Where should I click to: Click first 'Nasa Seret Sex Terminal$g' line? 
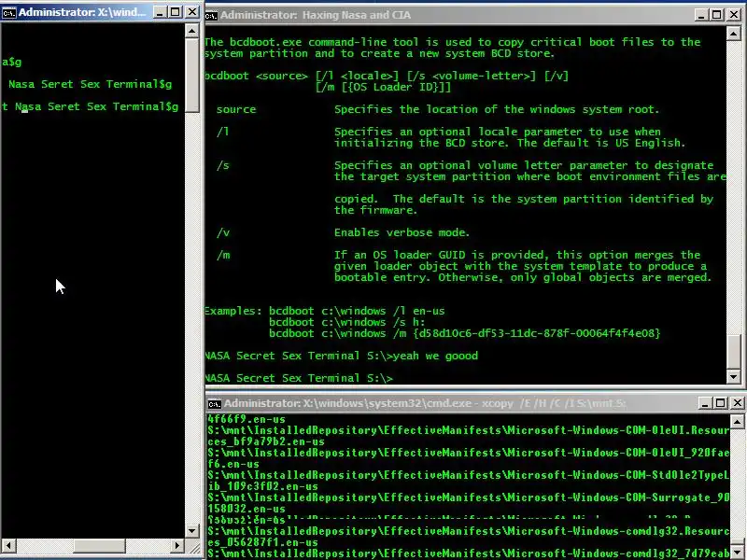pos(90,84)
